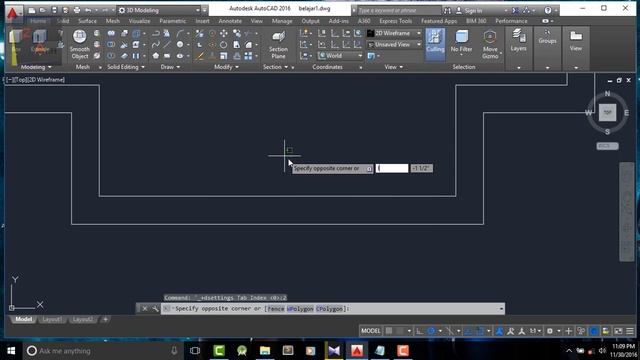Select the Move Gizmo tool

(x=490, y=44)
